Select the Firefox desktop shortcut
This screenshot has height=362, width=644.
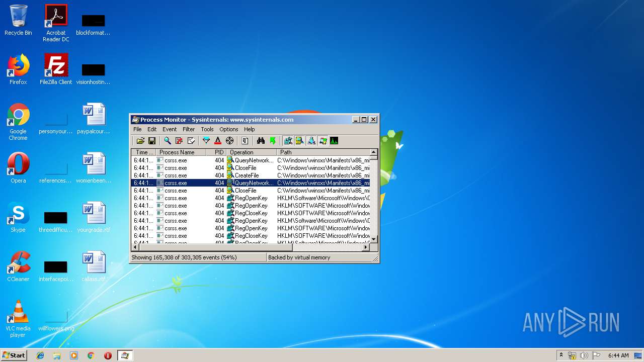click(18, 69)
